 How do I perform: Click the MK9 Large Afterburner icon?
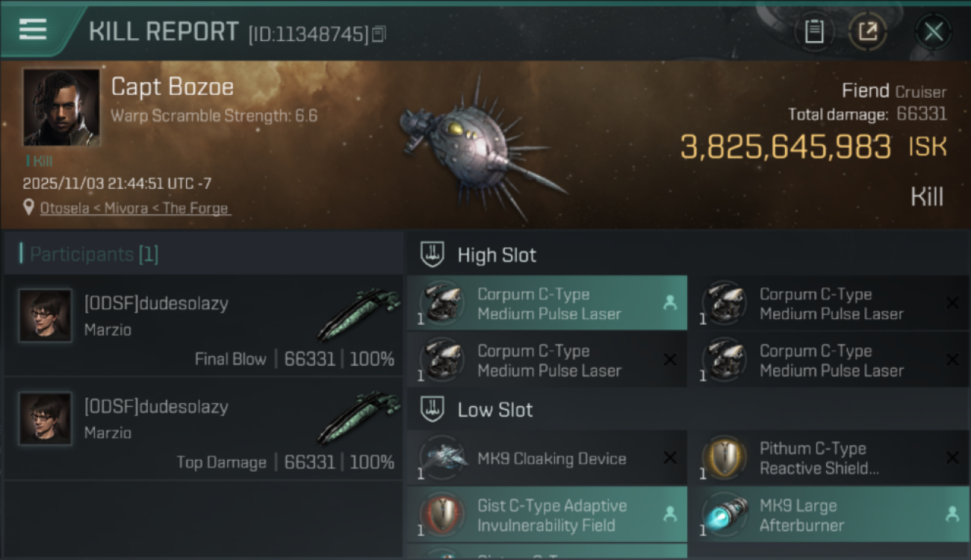click(725, 515)
